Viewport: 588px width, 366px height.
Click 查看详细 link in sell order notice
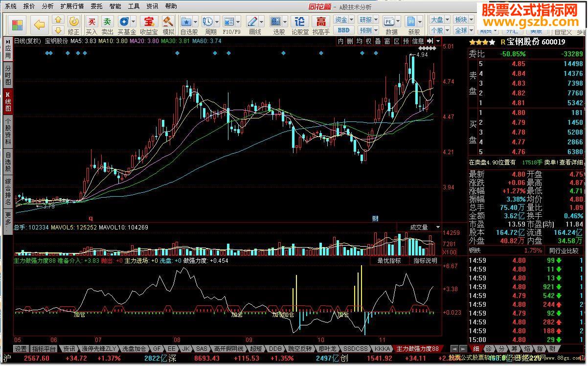[571, 162]
